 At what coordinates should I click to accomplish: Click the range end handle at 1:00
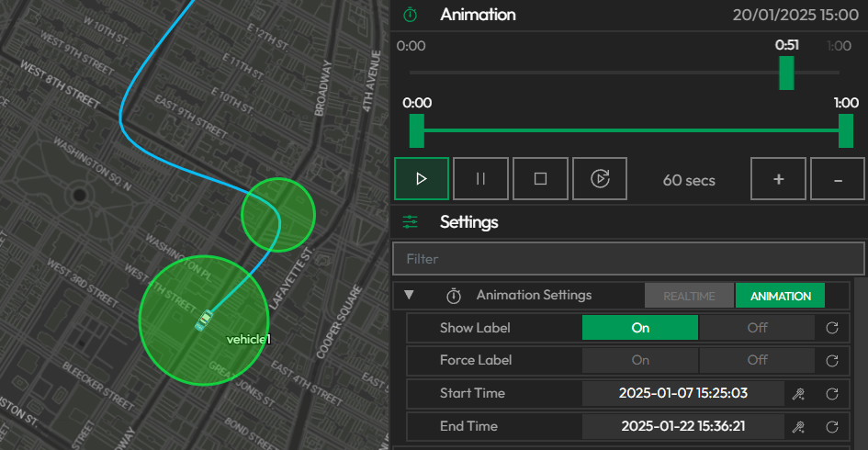click(x=846, y=130)
